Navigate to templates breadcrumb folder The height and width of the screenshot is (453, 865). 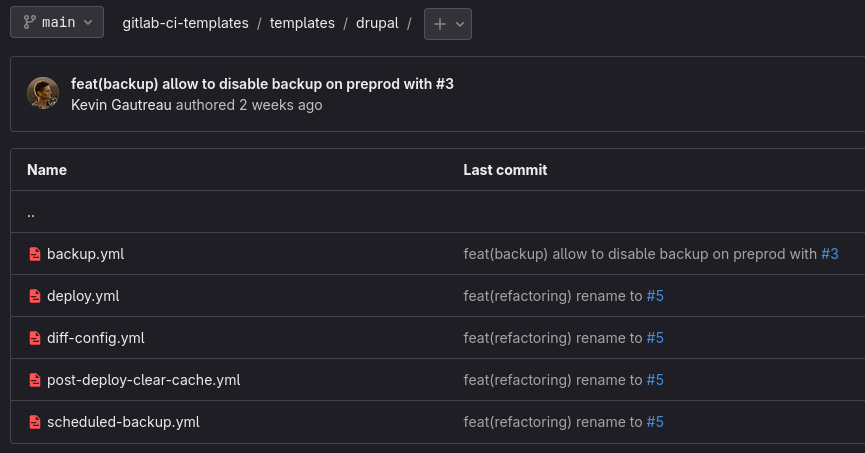click(302, 23)
